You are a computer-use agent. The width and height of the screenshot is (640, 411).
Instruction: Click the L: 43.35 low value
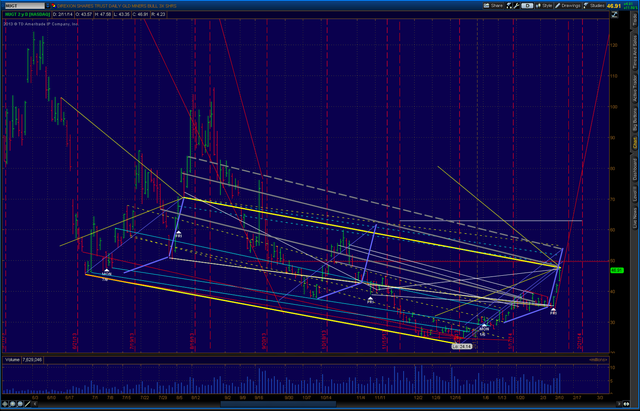click(x=122, y=15)
